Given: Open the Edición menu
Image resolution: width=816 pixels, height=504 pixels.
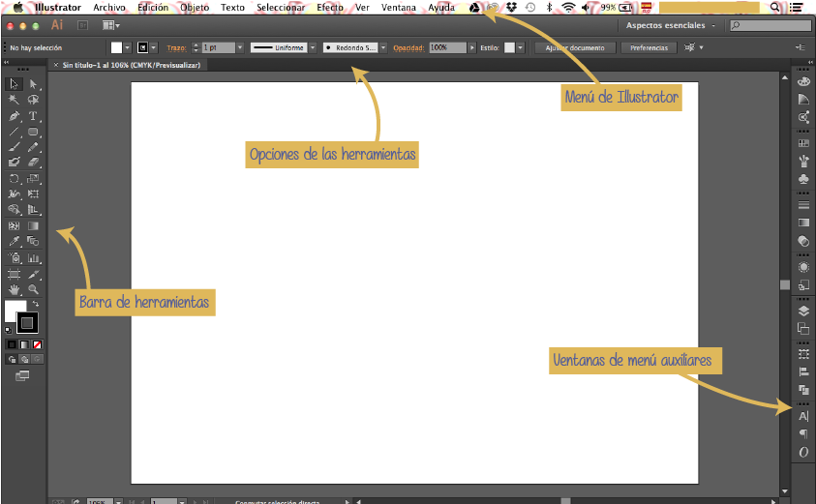Looking at the screenshot, I should 153,8.
